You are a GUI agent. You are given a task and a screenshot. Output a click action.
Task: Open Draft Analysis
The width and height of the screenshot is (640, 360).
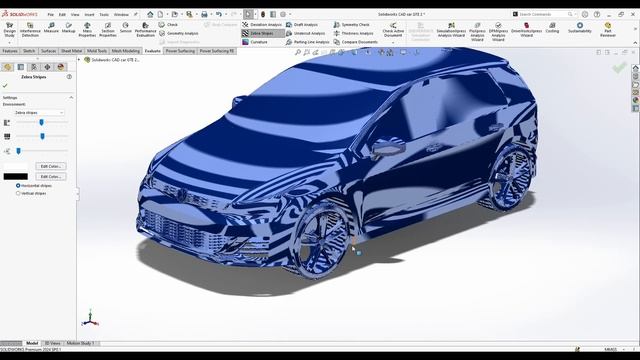[302, 24]
